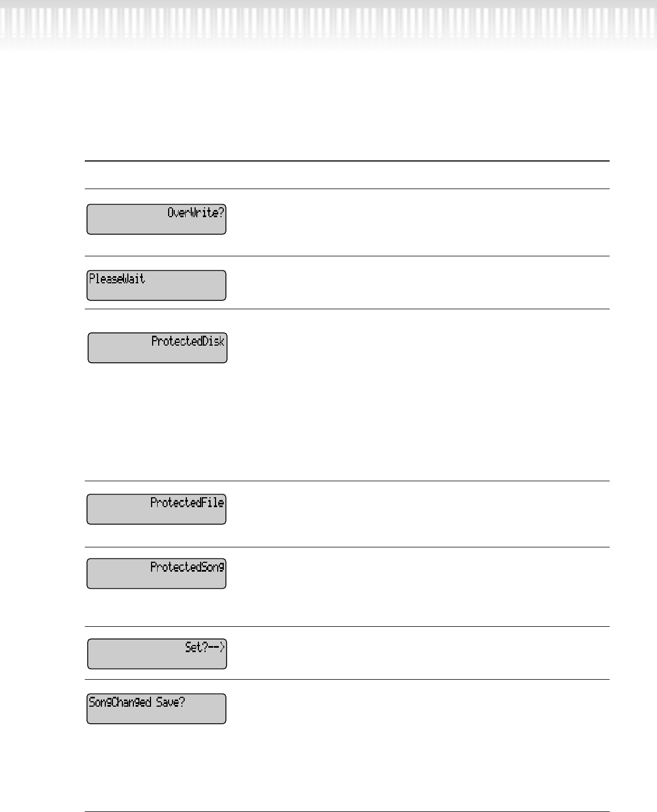This screenshot has height=812, width=657.
Task: Select the ProtectedFile text in display
Action: [187, 503]
